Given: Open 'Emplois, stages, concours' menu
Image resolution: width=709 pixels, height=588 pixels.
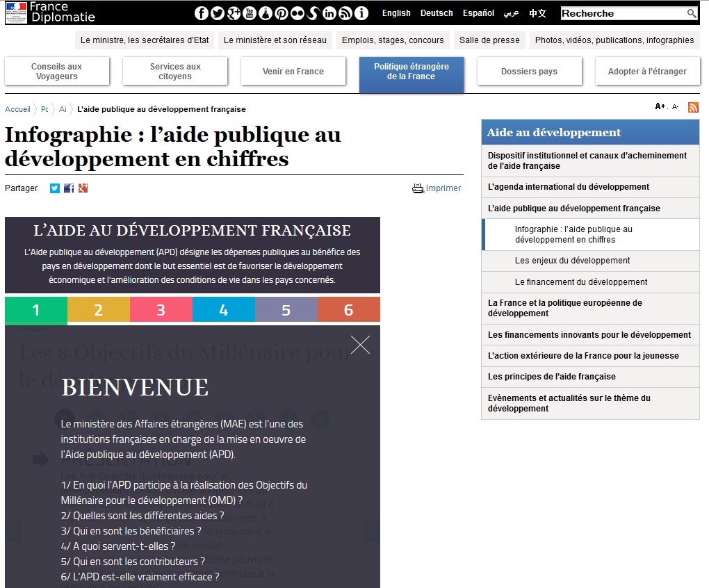Looking at the screenshot, I should [393, 40].
